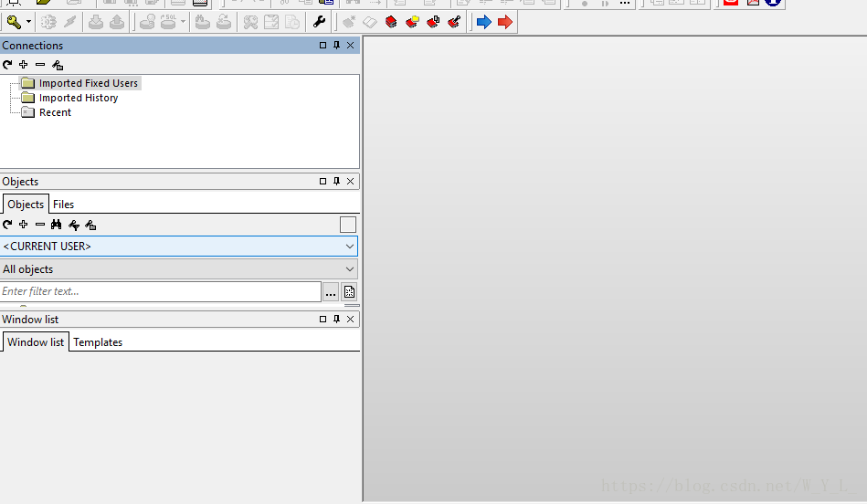Switch to the Objects tab

26,204
